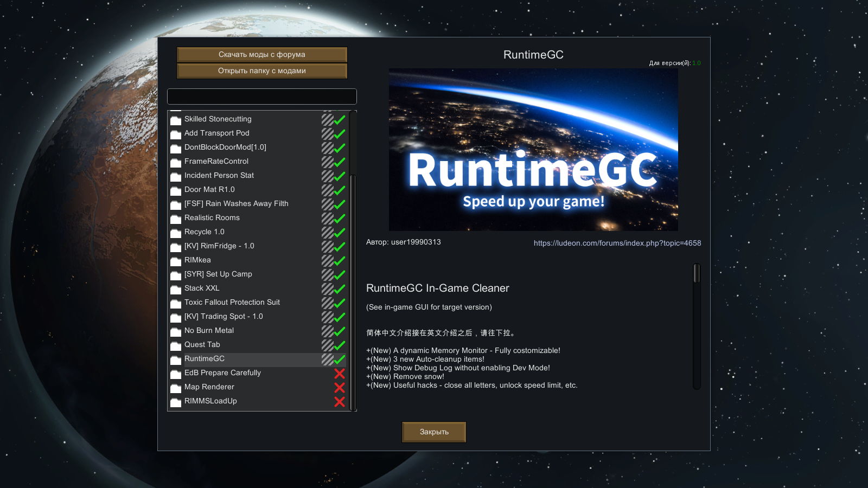Click folder icon for Incident Person Stat
Viewport: 868px width, 488px height.
176,176
